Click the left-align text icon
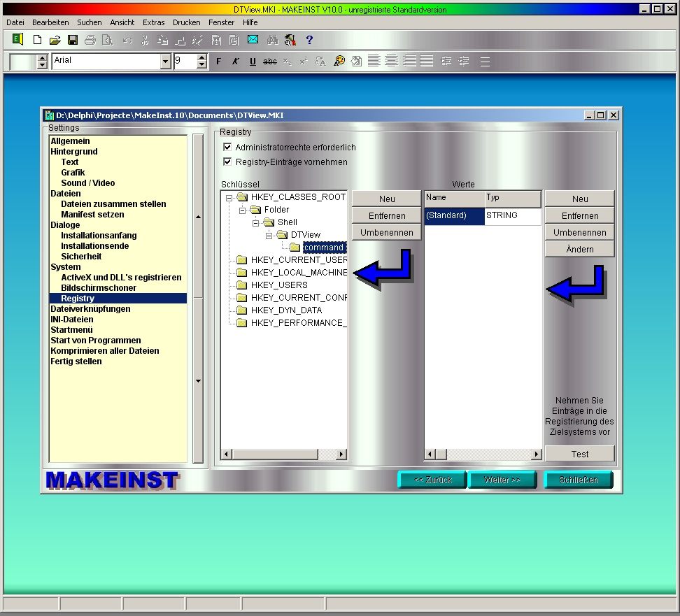The image size is (680, 616). (374, 61)
